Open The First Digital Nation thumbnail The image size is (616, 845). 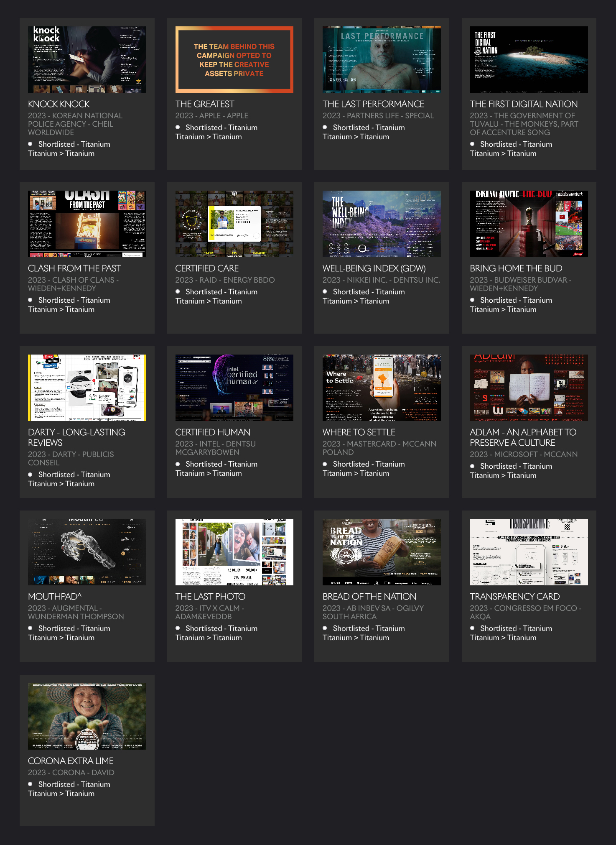click(529, 59)
